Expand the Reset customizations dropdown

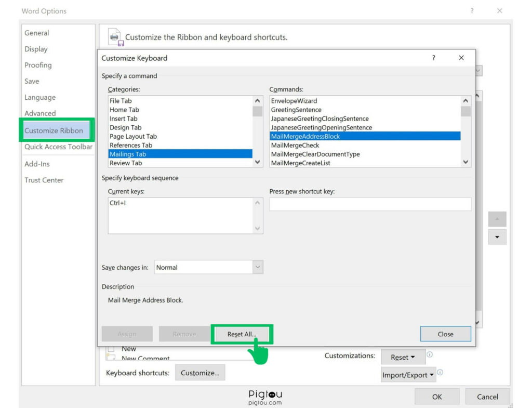tap(403, 357)
